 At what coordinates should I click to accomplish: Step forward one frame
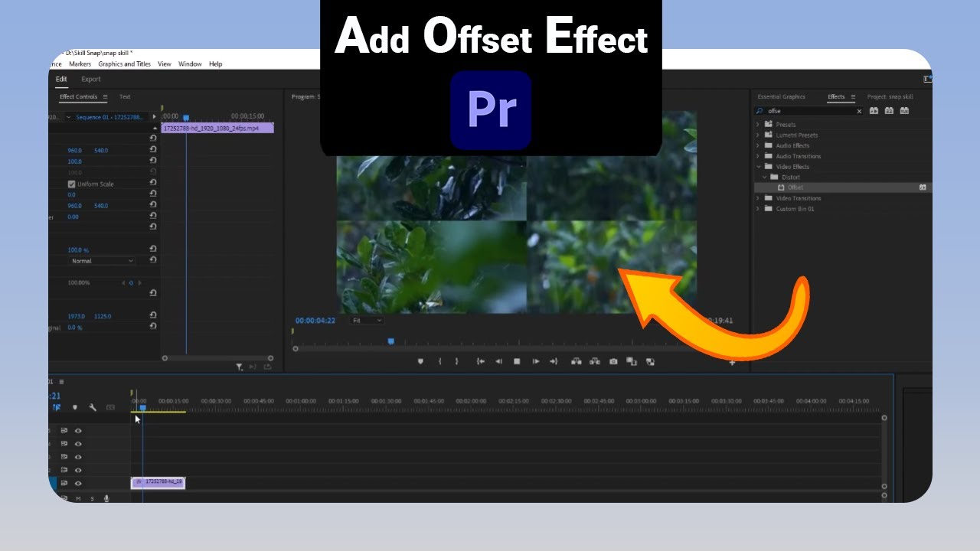click(536, 361)
